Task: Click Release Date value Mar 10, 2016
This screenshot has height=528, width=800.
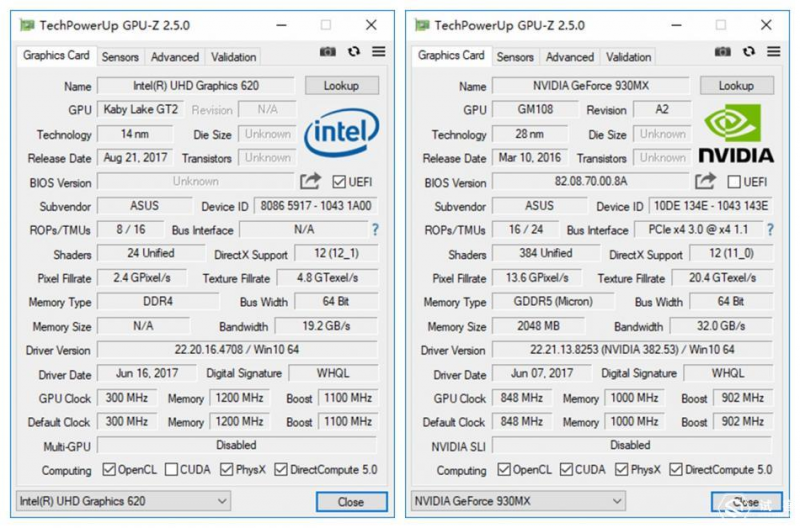Action: click(530, 158)
